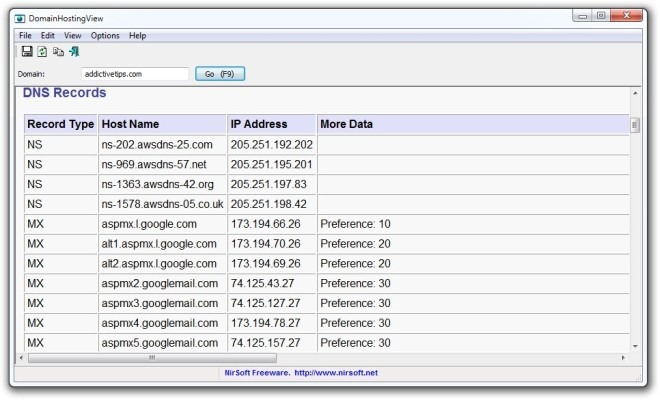
Task: Click the horizontal scrollbar left arrow
Action: point(21,358)
